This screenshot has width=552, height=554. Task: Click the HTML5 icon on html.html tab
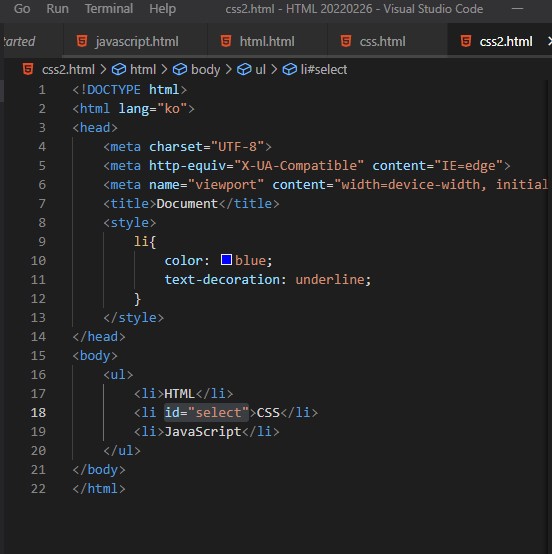coord(226,41)
